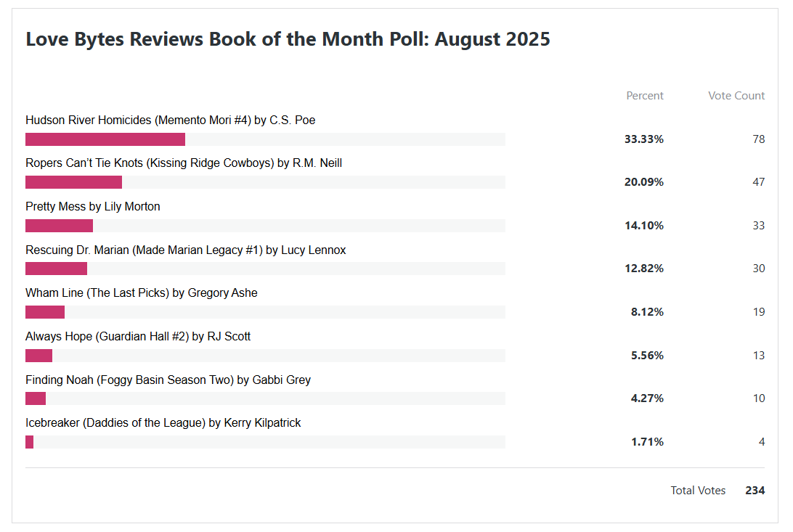Click the poll title heading
This screenshot has width=793, height=532.
tap(288, 39)
